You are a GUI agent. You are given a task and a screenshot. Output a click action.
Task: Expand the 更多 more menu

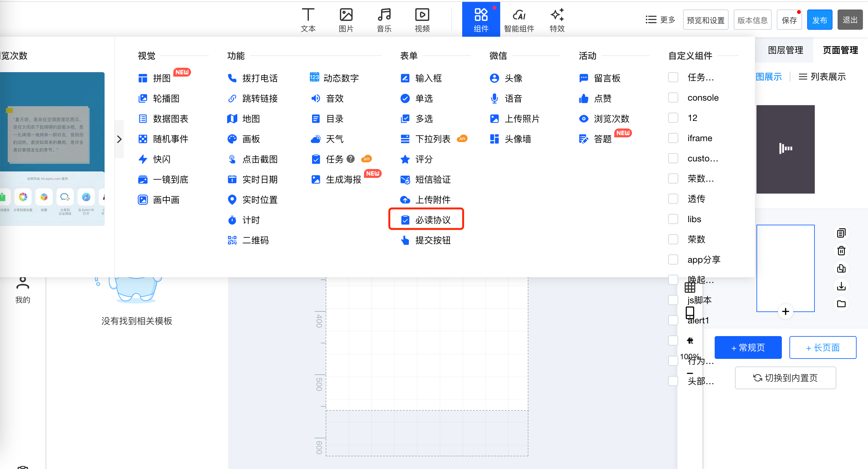pyautogui.click(x=660, y=20)
